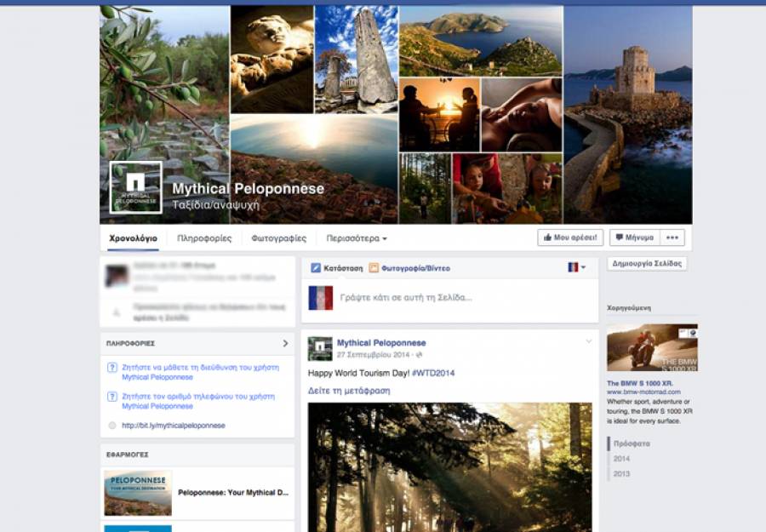This screenshot has height=532, width=766.
Task: Switch to the Πληροφορίες tab
Action: point(204,238)
